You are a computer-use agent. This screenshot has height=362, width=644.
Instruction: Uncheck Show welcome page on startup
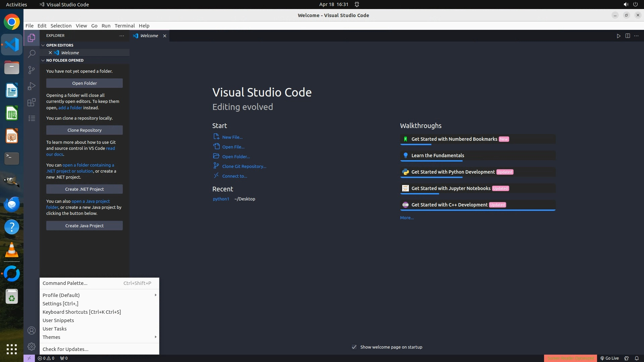click(x=354, y=347)
